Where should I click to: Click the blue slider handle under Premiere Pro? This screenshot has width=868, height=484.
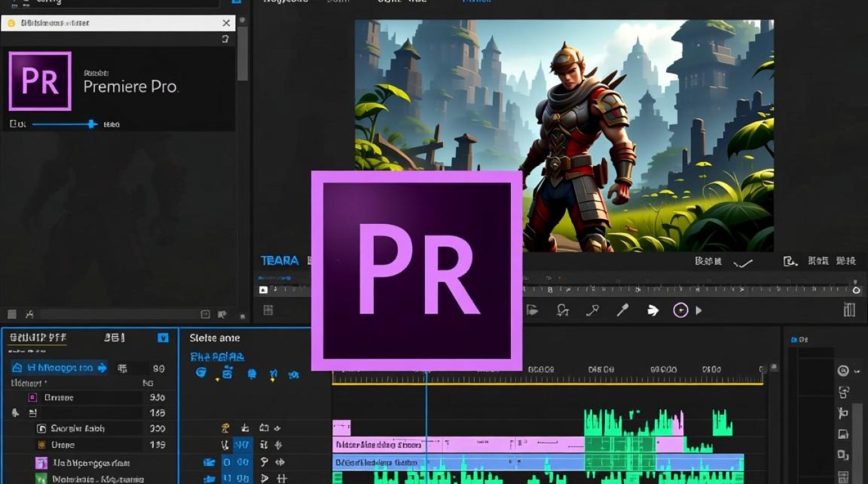92,124
